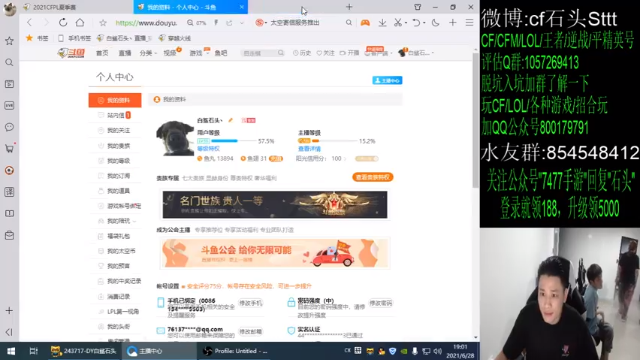Reload the page with the refresh icon
640x360 pixels.
pyautogui.click(x=63, y=22)
